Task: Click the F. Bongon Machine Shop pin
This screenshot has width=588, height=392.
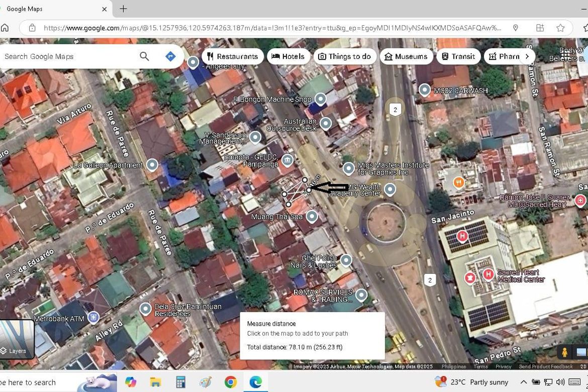Action: point(320,99)
